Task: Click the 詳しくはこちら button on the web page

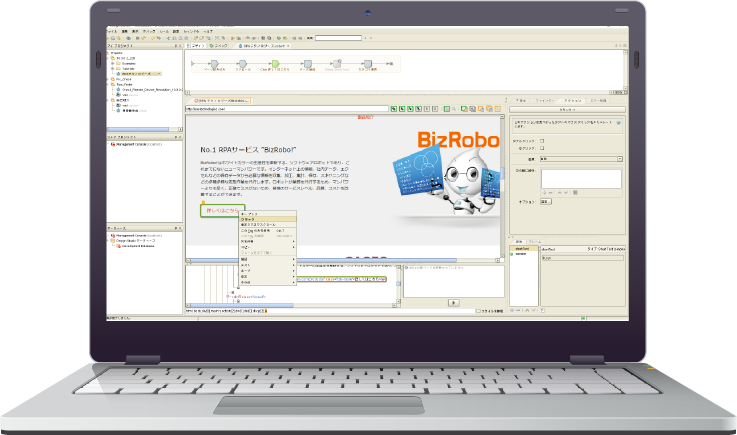Action: [222, 210]
